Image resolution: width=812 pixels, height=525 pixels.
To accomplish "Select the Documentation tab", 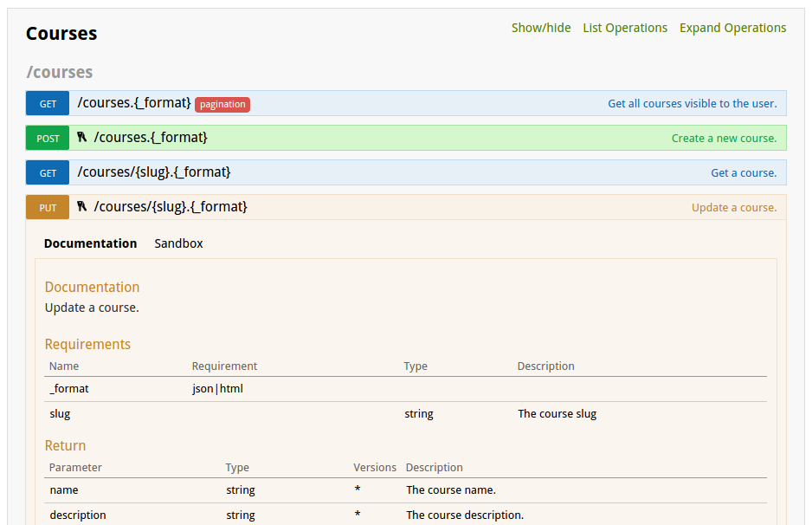I will pos(90,243).
